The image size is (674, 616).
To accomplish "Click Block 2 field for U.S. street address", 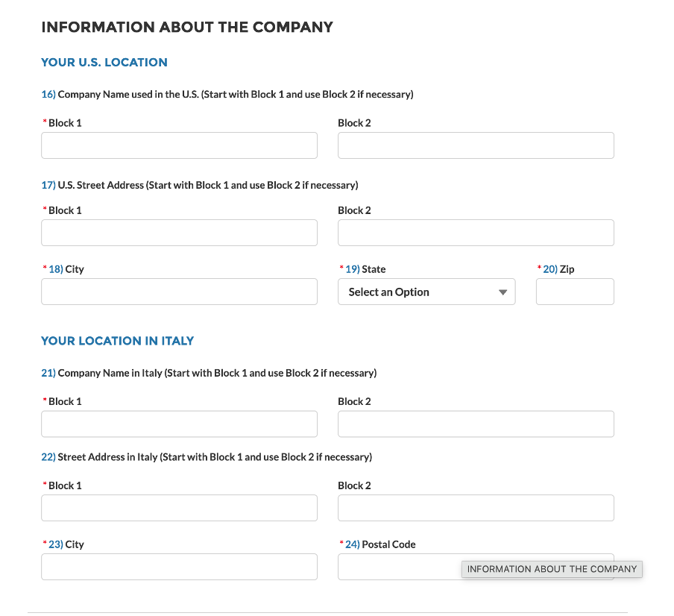I will pos(476,233).
